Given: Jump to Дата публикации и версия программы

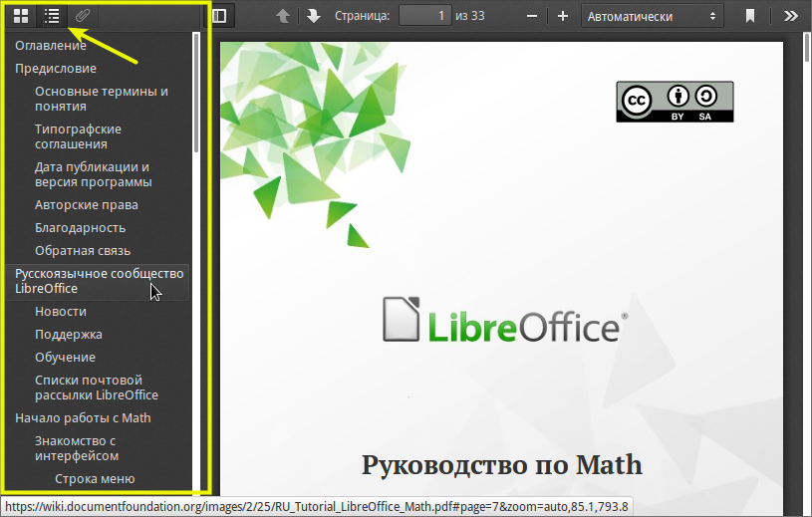Looking at the screenshot, I should click(x=94, y=174).
